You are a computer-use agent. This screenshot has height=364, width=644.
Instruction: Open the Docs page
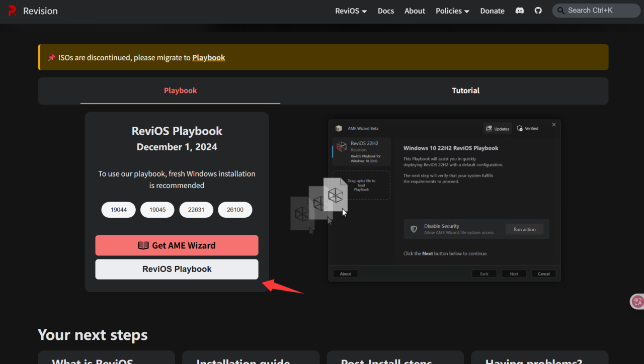coord(386,11)
